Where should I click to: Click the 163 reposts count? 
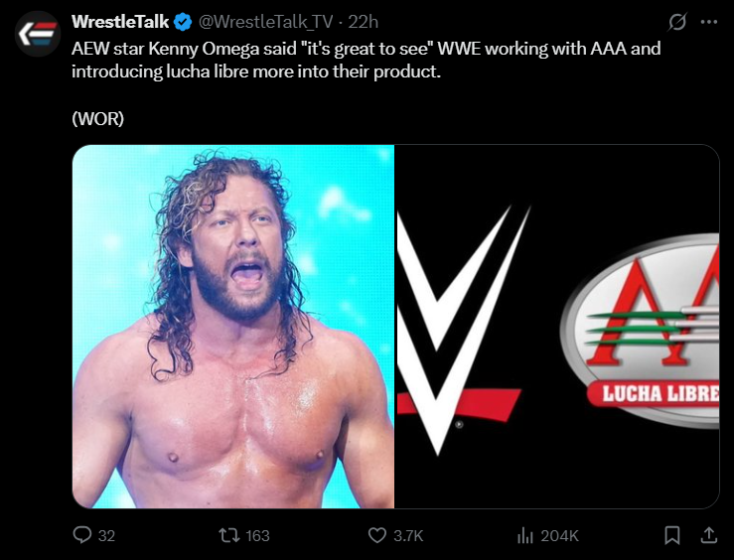coord(257,535)
